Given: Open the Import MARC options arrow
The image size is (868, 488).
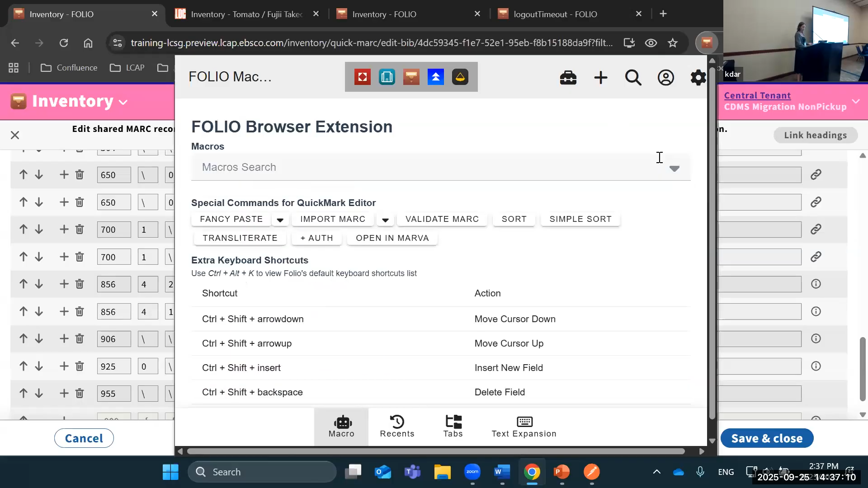Looking at the screenshot, I should coord(385,220).
